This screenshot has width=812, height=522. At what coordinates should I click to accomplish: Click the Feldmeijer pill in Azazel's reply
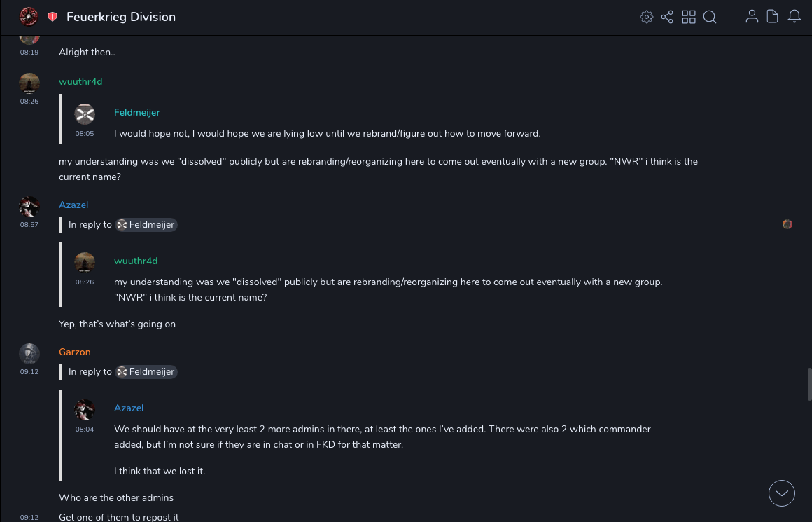146,225
